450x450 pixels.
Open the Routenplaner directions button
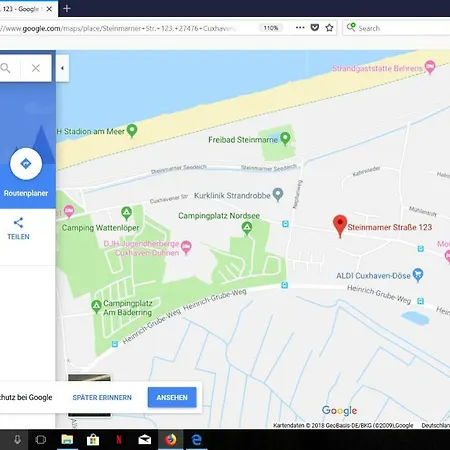point(26,164)
